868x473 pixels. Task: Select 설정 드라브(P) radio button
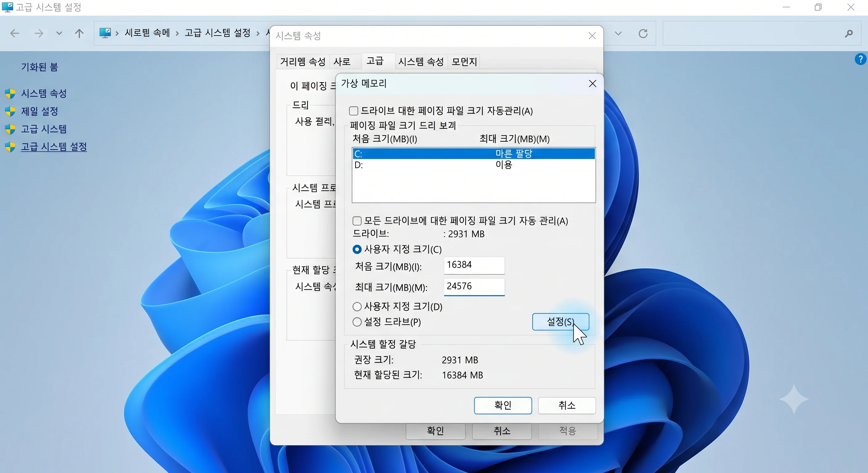click(357, 322)
